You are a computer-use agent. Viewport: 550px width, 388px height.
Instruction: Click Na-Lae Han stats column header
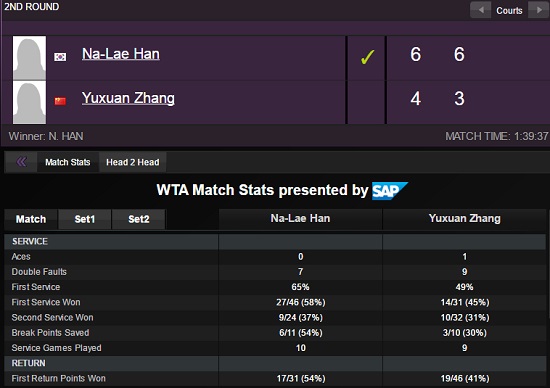pyautogui.click(x=300, y=219)
